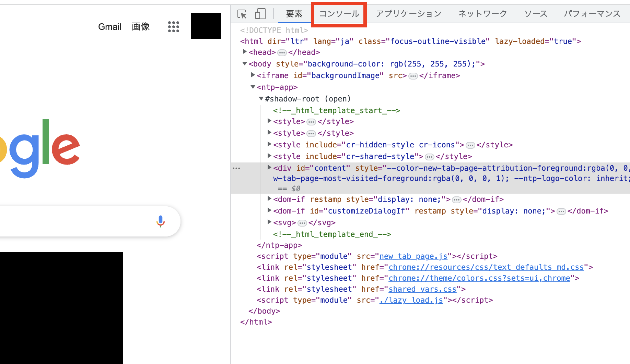Select the closing </html> tag

[256, 322]
